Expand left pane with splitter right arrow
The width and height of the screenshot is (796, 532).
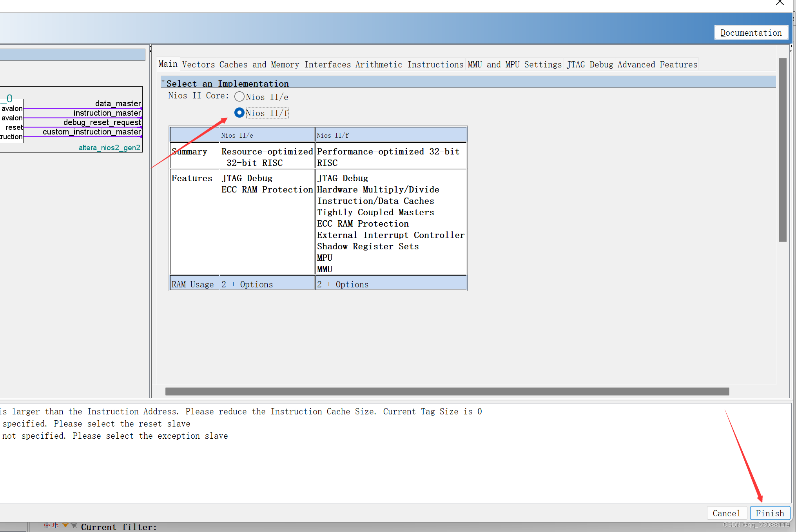(150, 51)
